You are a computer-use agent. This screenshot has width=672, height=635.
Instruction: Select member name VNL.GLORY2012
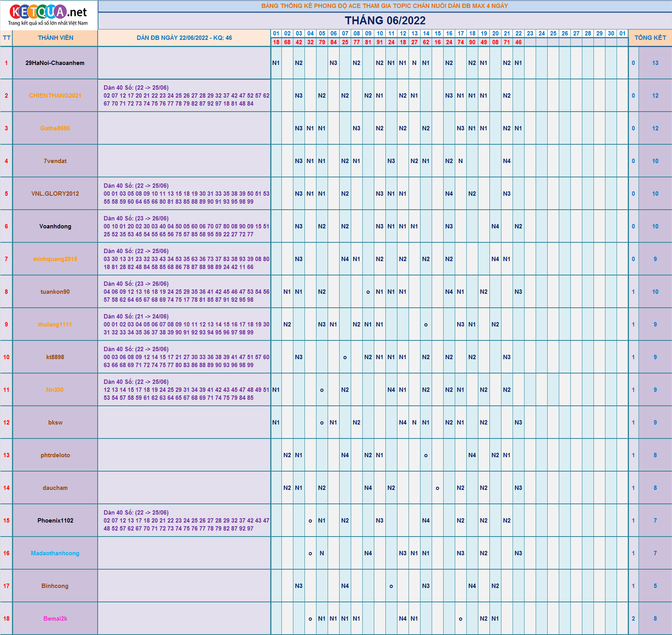[55, 194]
